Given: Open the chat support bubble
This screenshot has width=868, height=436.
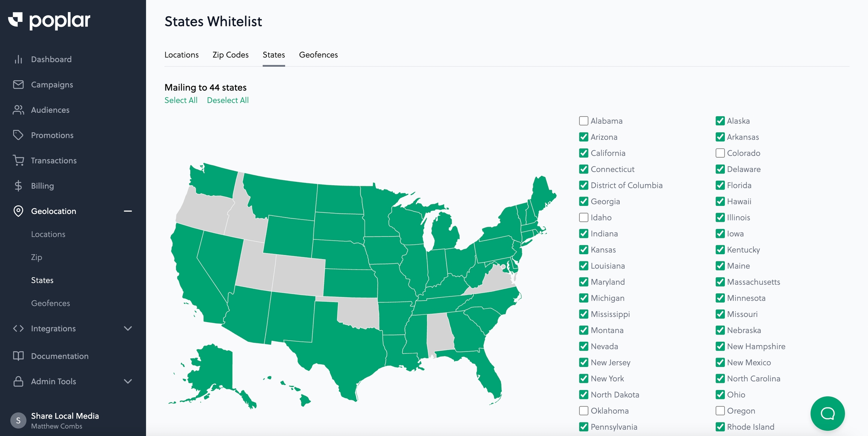Looking at the screenshot, I should pos(827,413).
